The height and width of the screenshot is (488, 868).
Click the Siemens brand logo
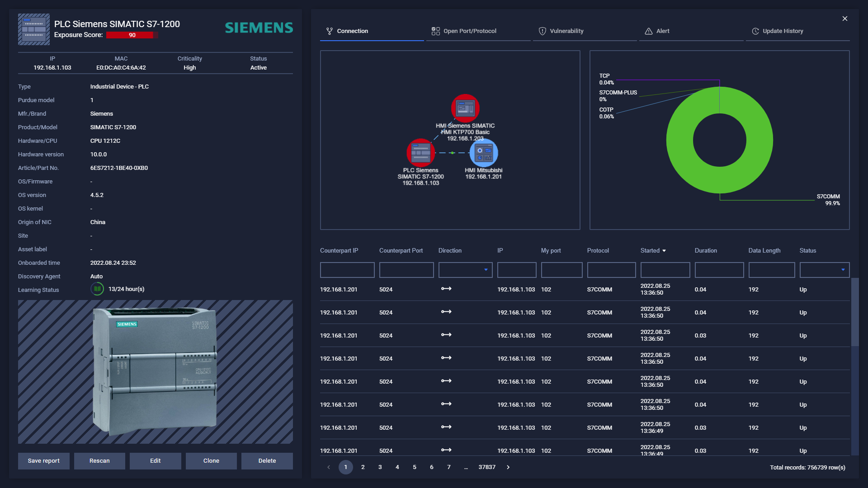[x=259, y=28]
